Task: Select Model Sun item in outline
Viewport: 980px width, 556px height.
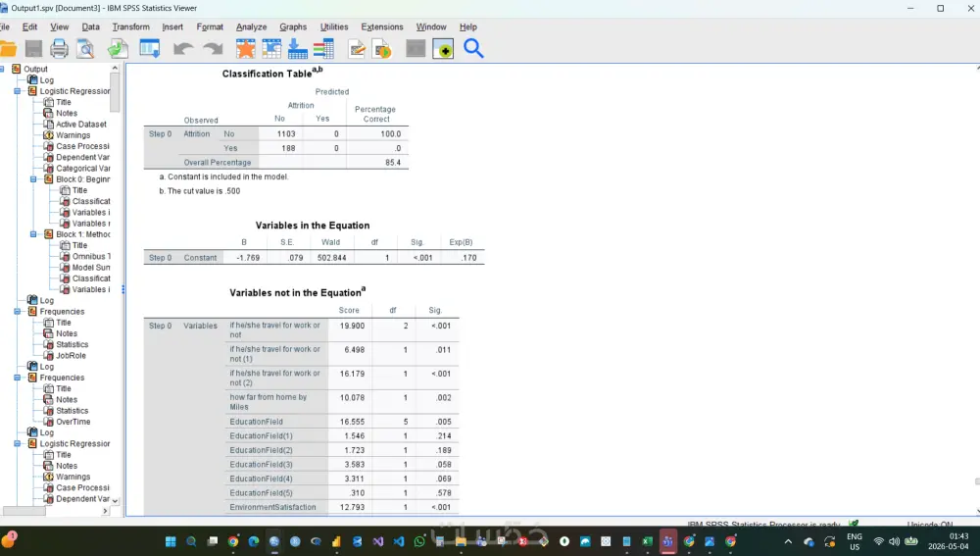Action: point(91,268)
